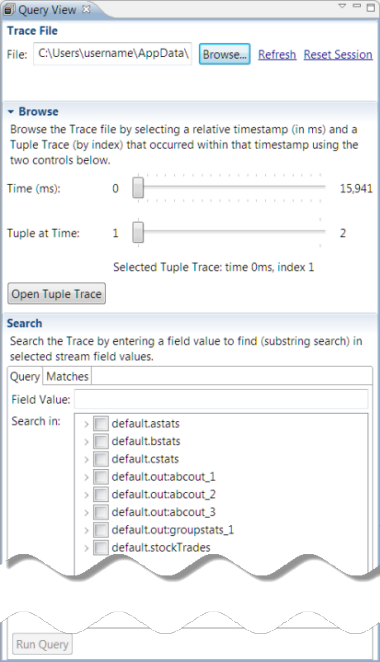Check the default.cstats checkbox
The height and width of the screenshot is (662, 380).
100,459
